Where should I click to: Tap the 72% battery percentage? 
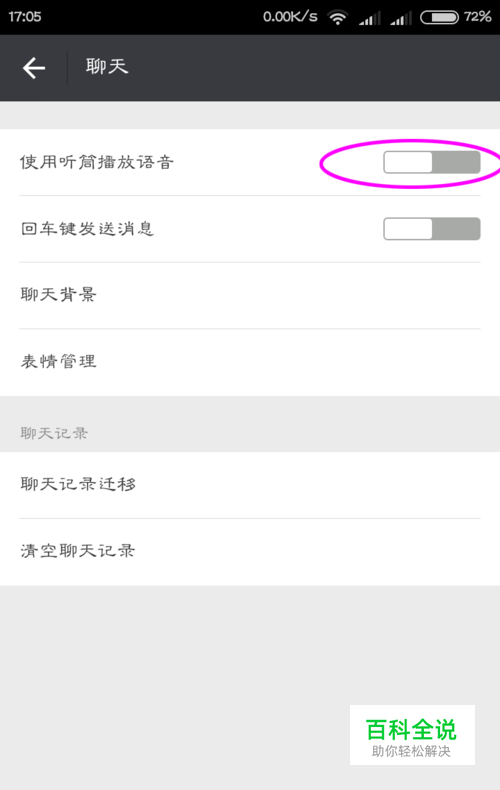point(477,17)
